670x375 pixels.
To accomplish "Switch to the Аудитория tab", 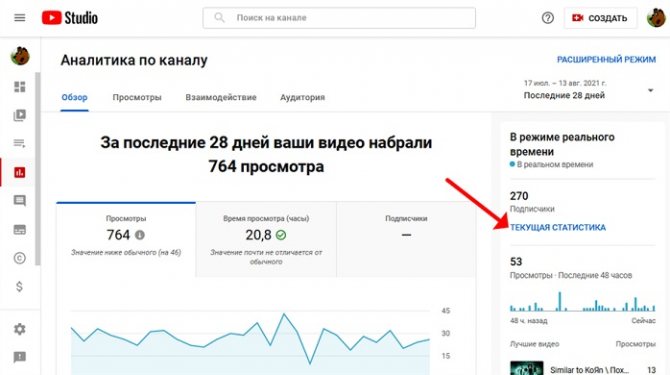I will tap(303, 97).
